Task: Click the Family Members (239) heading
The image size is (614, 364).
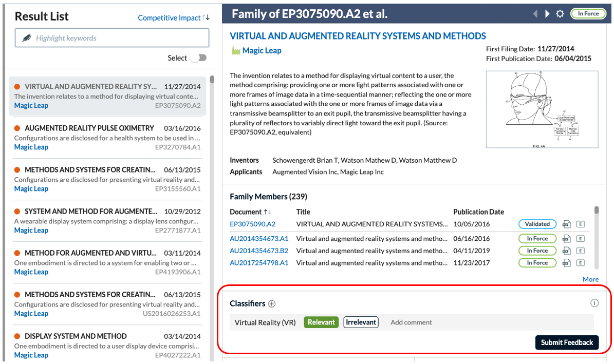Action: pyautogui.click(x=269, y=197)
